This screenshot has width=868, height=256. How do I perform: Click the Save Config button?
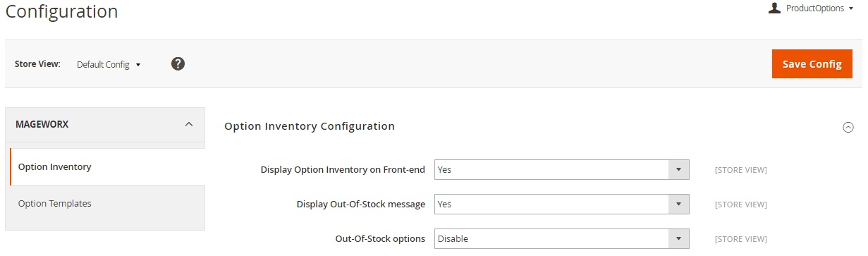tap(812, 63)
